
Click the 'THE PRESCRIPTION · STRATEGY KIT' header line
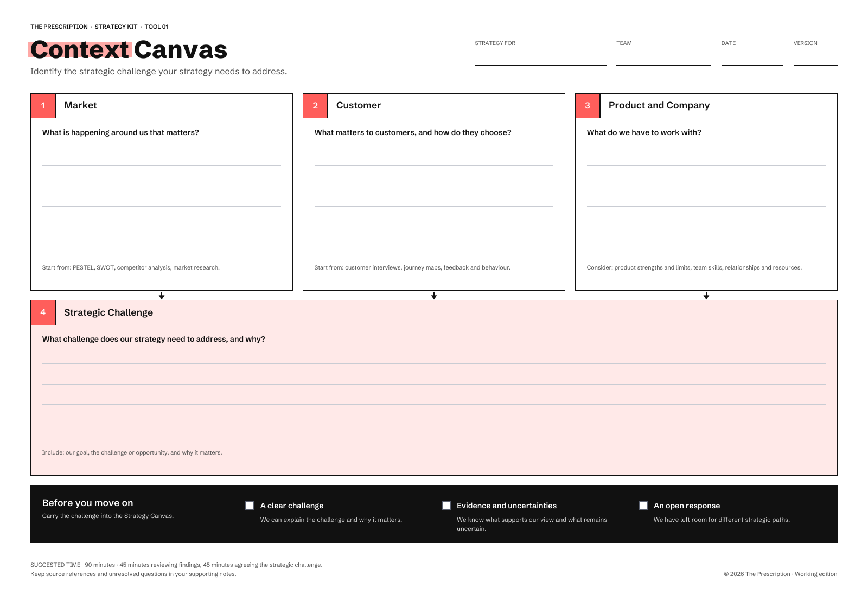click(99, 27)
